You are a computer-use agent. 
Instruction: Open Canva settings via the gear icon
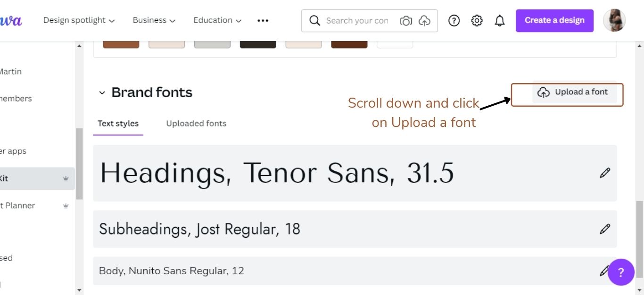[477, 20]
